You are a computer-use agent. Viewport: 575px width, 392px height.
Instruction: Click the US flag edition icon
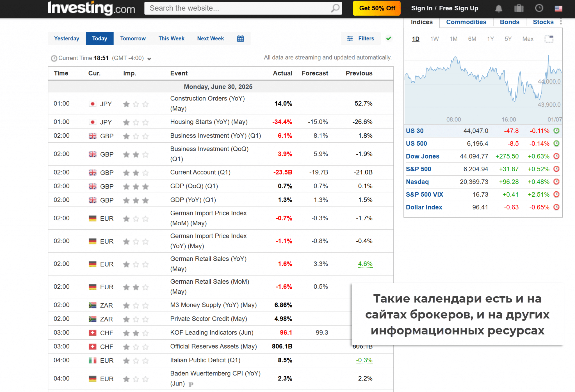[558, 8]
